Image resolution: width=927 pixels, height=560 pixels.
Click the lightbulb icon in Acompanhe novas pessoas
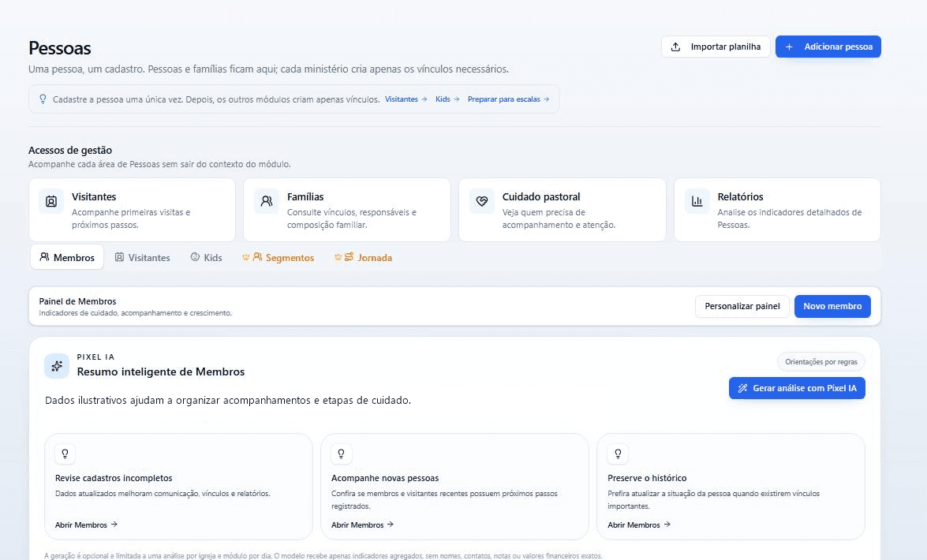341,454
